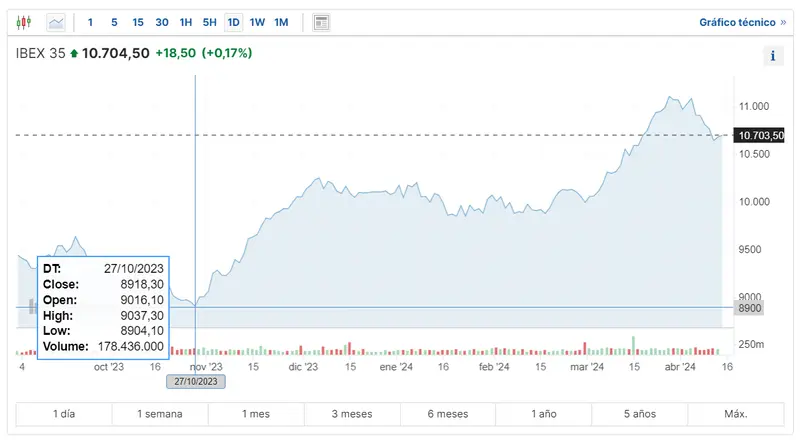Viewport: 800px width, 444px height.
Task: Select the area line chart icon
Action: tap(56, 22)
